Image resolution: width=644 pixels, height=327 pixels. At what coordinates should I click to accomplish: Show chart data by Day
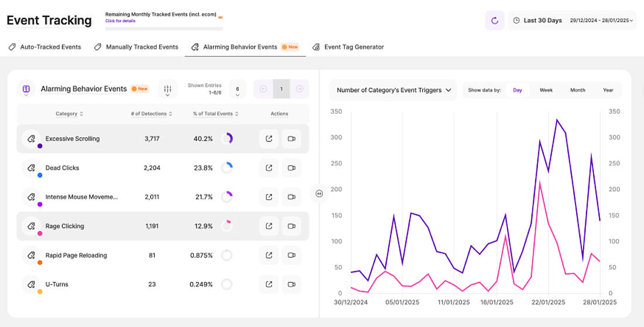coord(518,90)
